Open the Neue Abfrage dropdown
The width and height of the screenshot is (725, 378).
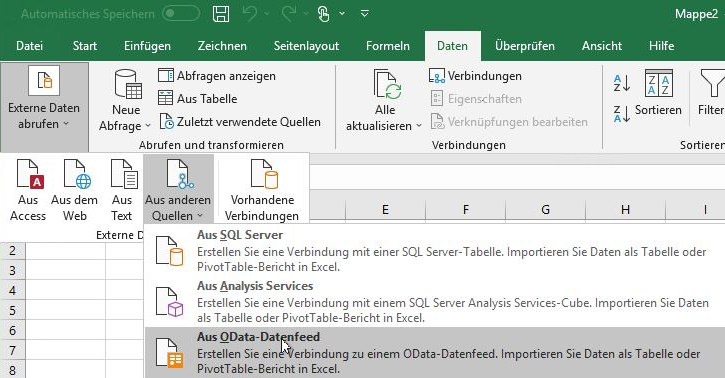click(x=125, y=117)
